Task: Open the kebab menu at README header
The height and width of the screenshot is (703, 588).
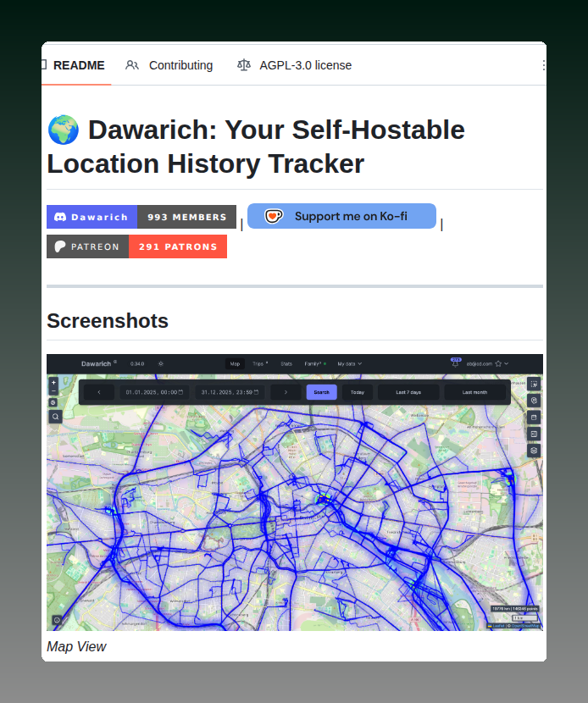Action: pos(544,65)
